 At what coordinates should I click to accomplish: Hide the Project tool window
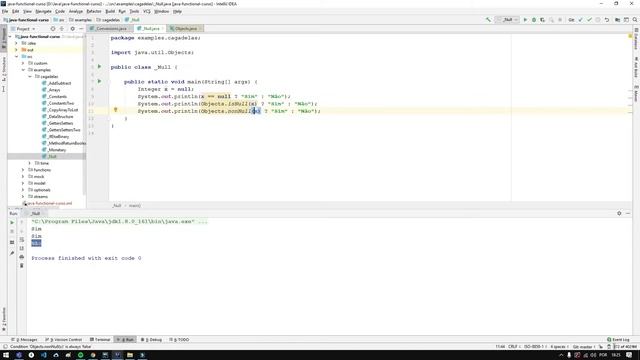click(81, 29)
